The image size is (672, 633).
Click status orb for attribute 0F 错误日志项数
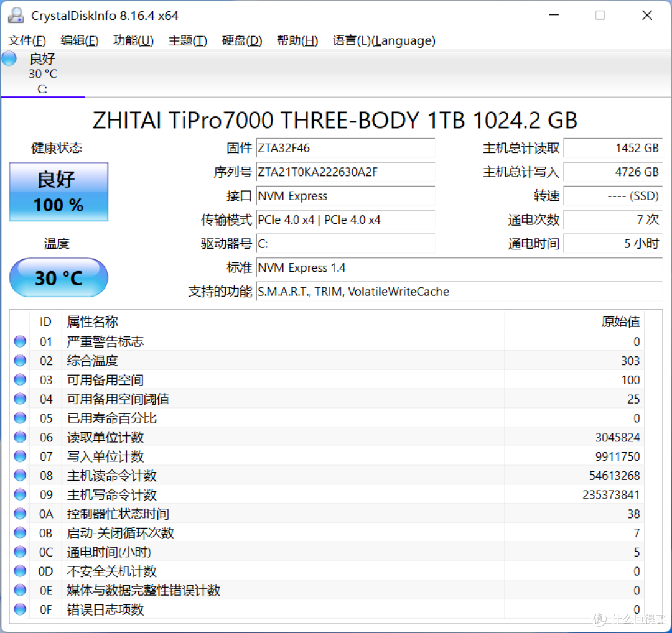click(20, 609)
